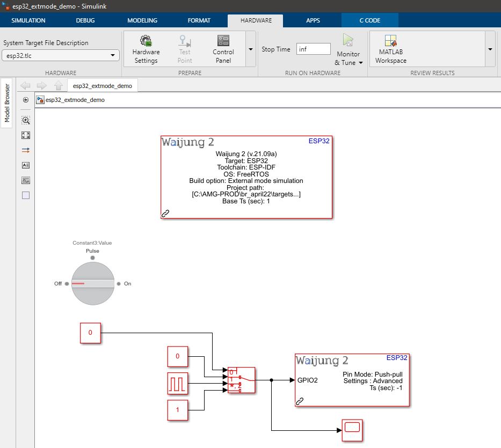Switch to the Debug tab
This screenshot has width=501, height=448.
click(85, 20)
